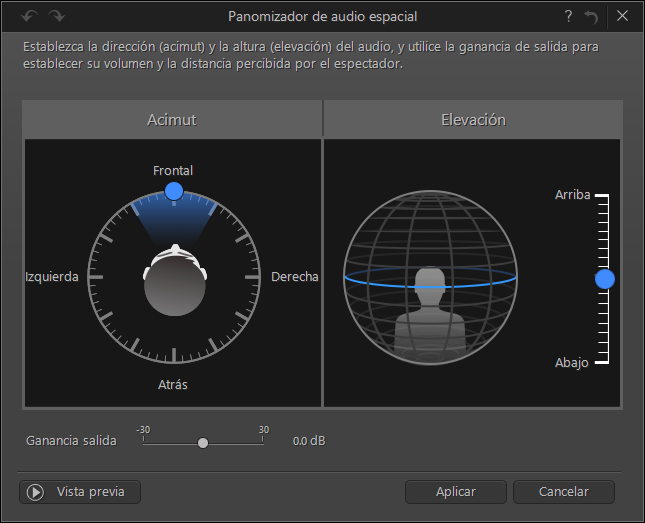Screen dimensions: 645x523
Task: Click the undo arrow icon in title bar
Action: [29, 16]
